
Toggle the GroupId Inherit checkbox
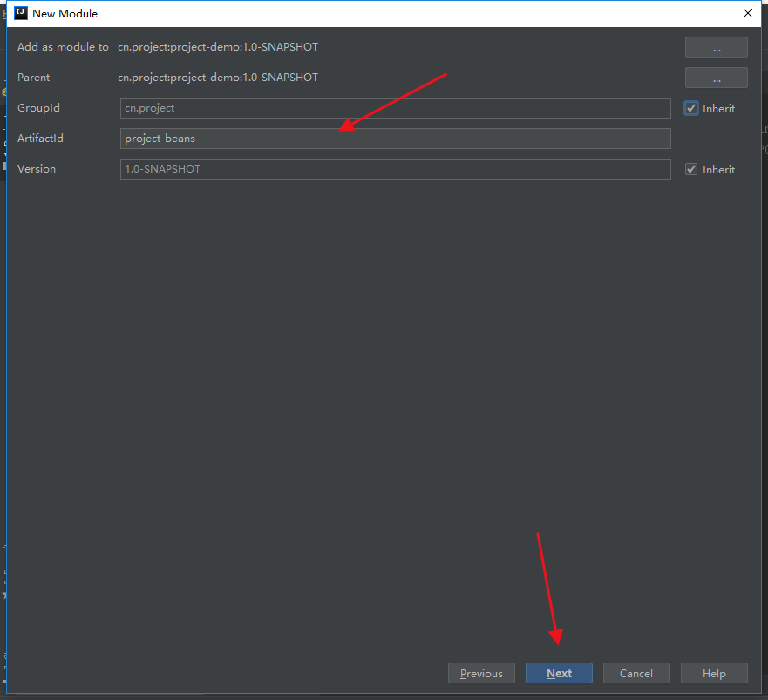coord(691,108)
